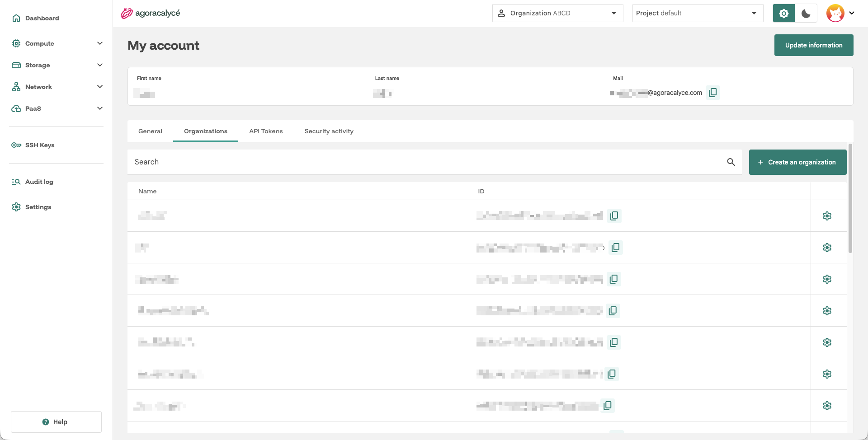Copy the ID of the fourth listed organization
The width and height of the screenshot is (868, 440).
click(x=613, y=311)
